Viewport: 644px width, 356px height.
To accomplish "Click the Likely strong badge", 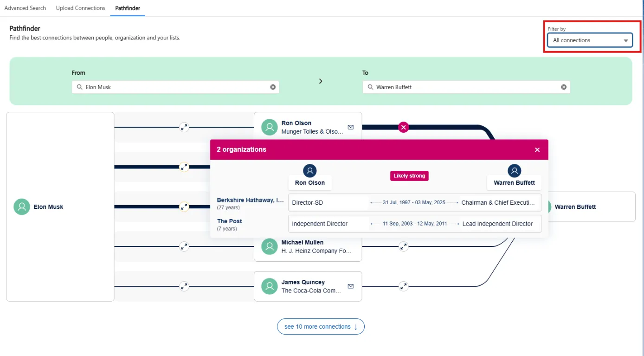I will click(409, 176).
